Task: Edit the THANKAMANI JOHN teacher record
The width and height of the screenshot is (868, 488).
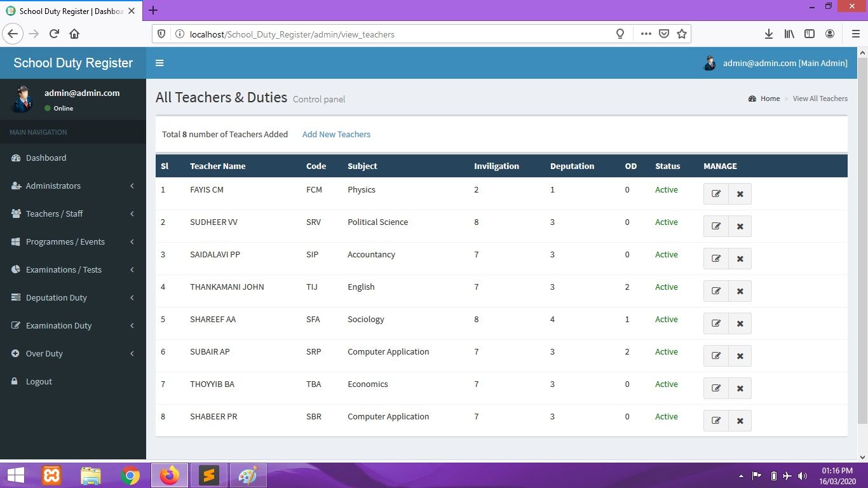Action: tap(715, 291)
